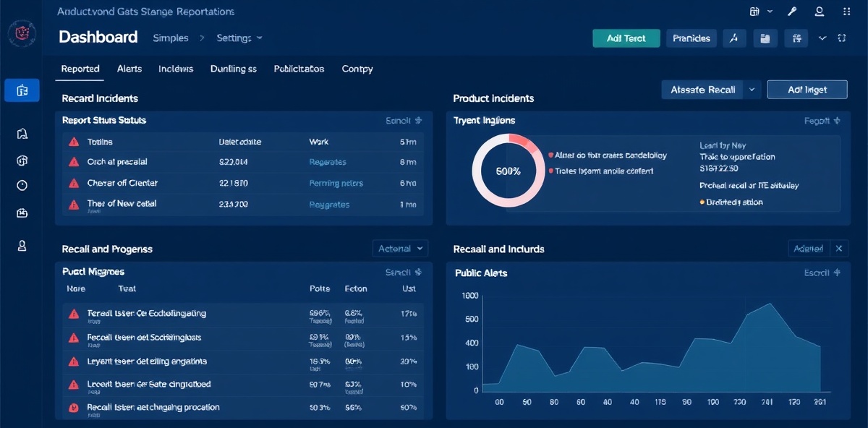Image resolution: width=868 pixels, height=428 pixels.
Task: Click the 'Perming nelers' status text
Action: tap(336, 184)
